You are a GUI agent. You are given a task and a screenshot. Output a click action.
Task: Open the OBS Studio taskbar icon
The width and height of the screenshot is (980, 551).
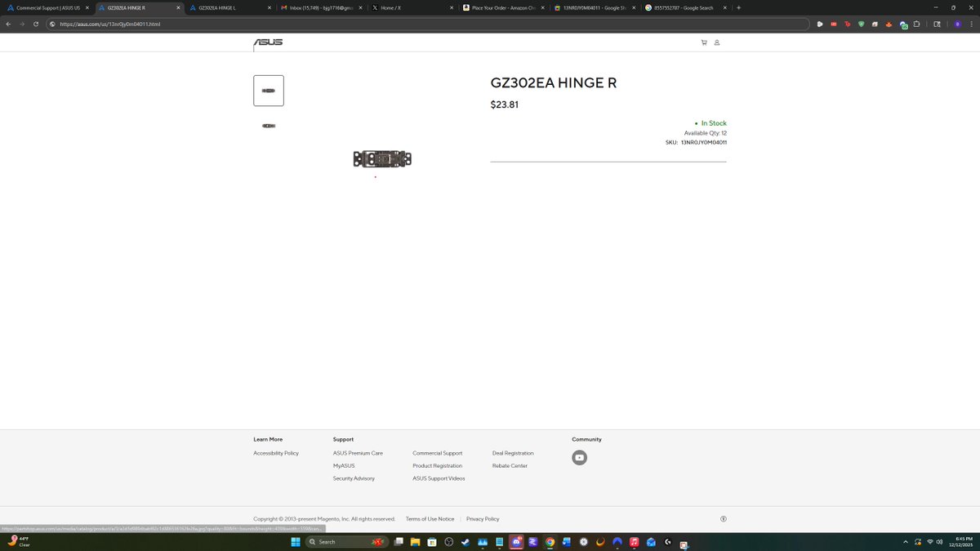[449, 542]
